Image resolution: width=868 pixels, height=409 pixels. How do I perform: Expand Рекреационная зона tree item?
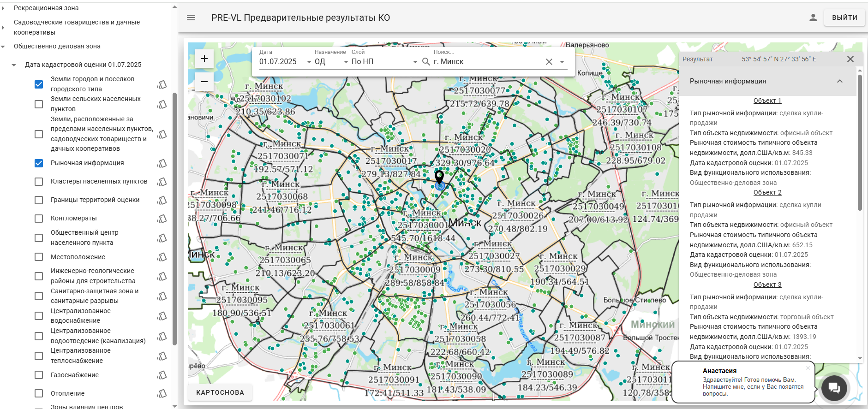tap(4, 8)
